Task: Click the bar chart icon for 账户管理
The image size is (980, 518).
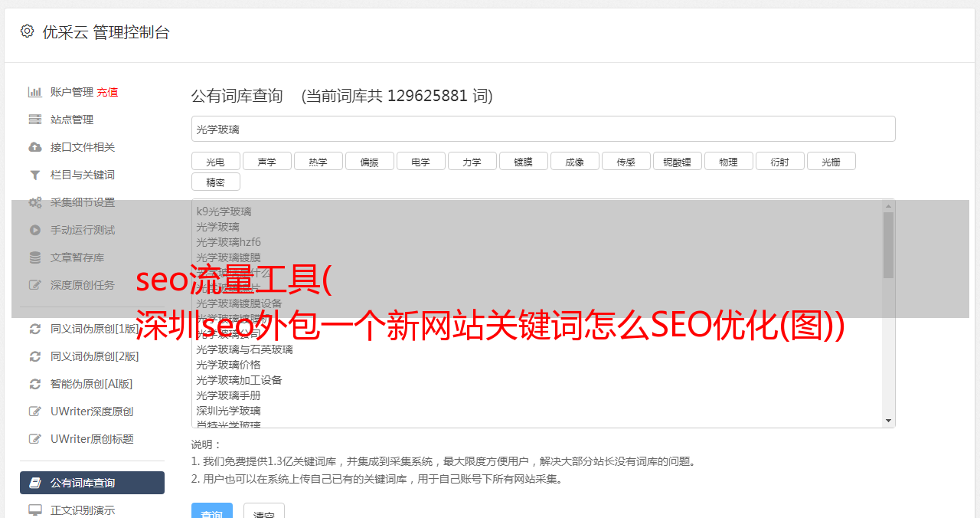Action: click(x=35, y=92)
